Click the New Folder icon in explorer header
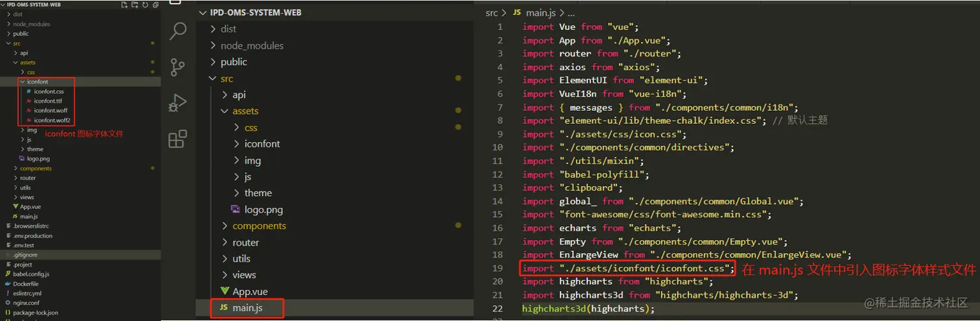980x321 pixels. tap(134, 5)
